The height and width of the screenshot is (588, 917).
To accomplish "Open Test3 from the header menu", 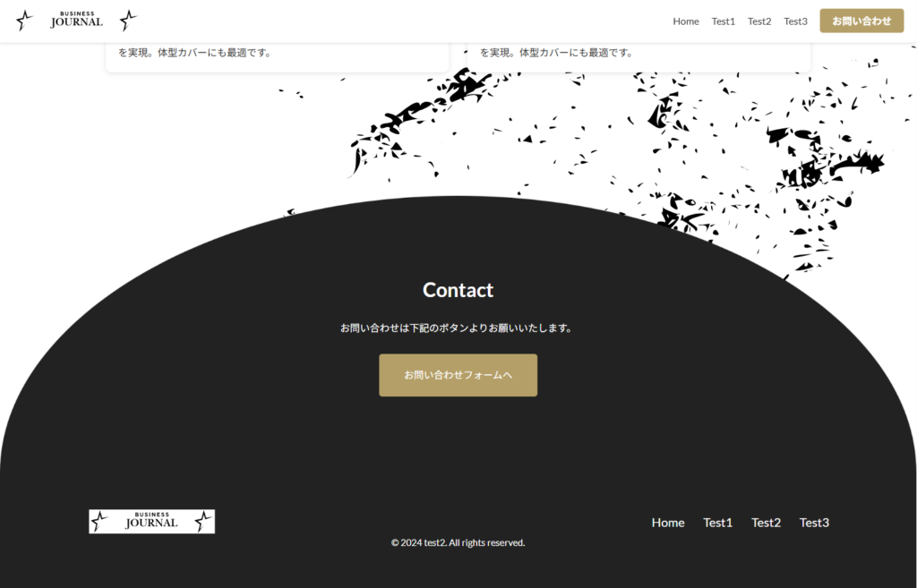I will [x=795, y=21].
